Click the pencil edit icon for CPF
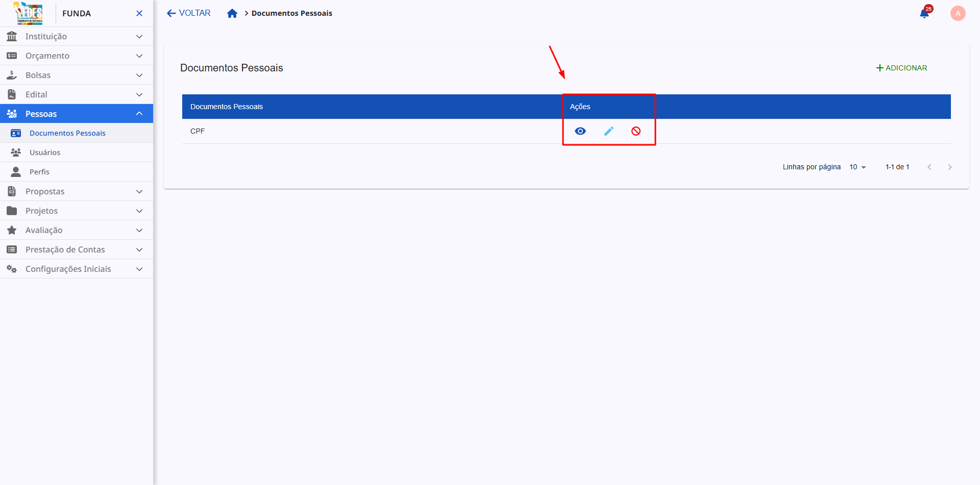 tap(608, 131)
